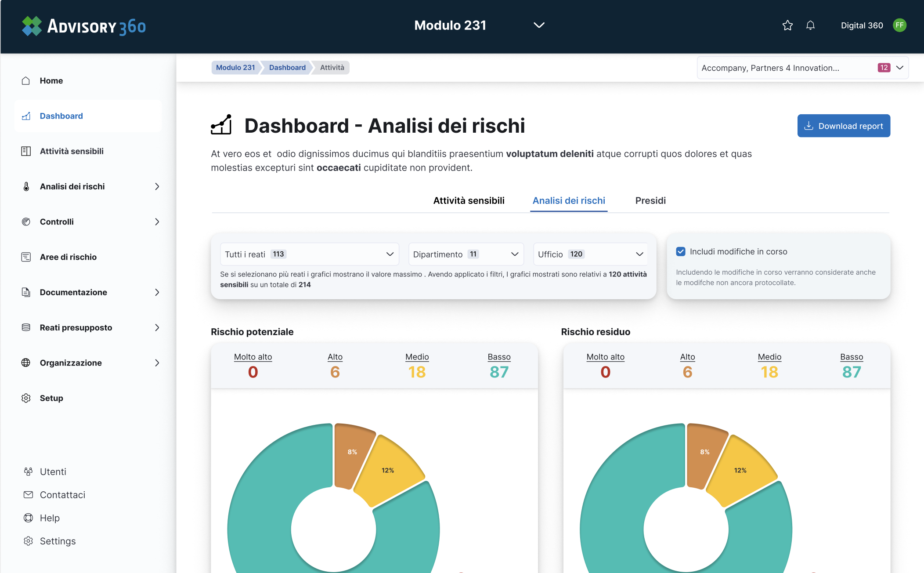
Task: Switch to the Attività sensibili tab
Action: (469, 201)
